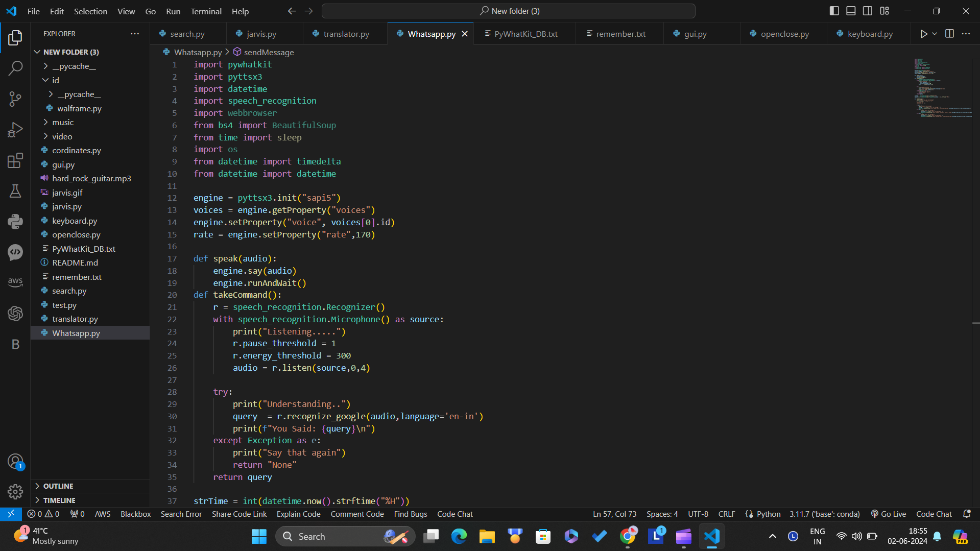Open the Run and Debug view
Image resolution: width=980 pixels, height=551 pixels.
[15, 130]
